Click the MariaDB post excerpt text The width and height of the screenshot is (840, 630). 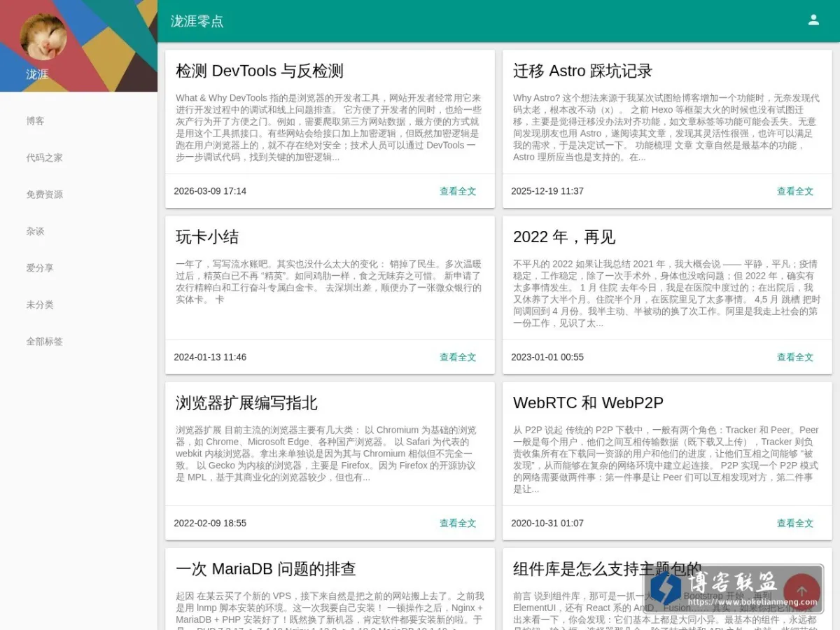(x=330, y=609)
